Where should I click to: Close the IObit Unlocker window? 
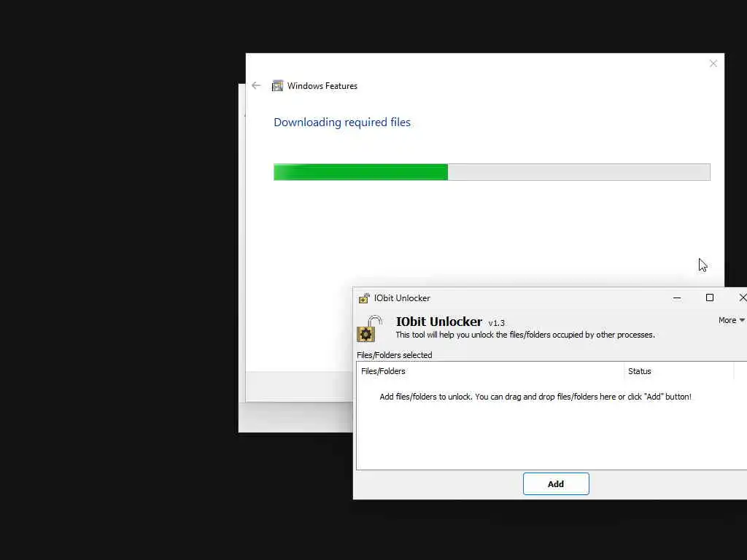[x=742, y=298]
